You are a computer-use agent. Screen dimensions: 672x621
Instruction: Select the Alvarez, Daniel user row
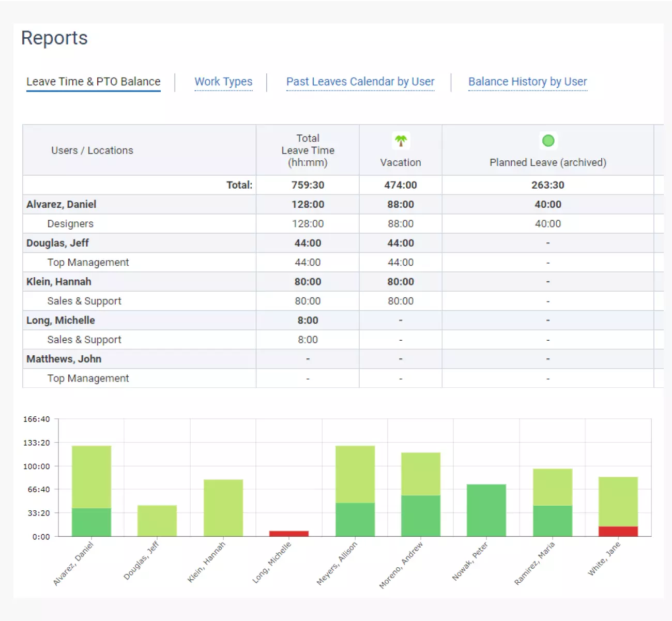[x=62, y=204]
